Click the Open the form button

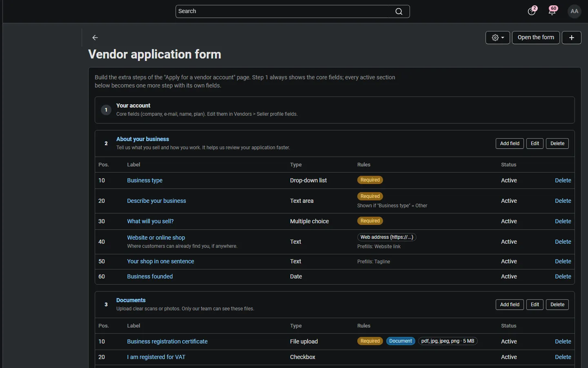(x=536, y=37)
